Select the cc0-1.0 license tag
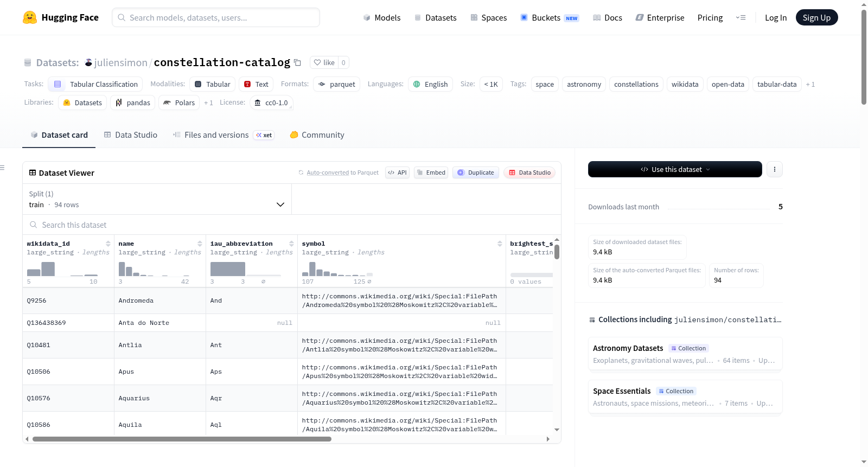This screenshot has width=868, height=467. (x=271, y=103)
